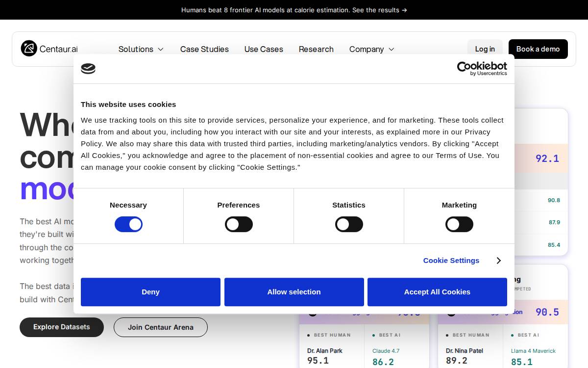Expand the Company menu
The width and height of the screenshot is (588, 368).
372,49
